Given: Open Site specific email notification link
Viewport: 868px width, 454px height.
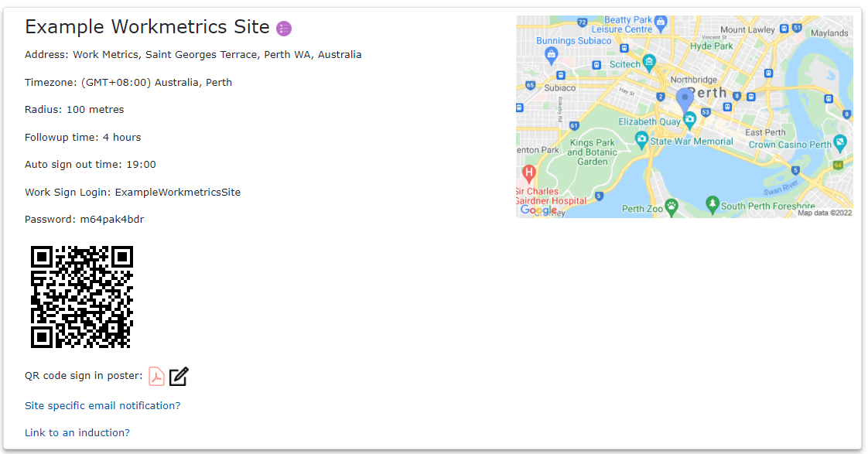Looking at the screenshot, I should click(102, 405).
